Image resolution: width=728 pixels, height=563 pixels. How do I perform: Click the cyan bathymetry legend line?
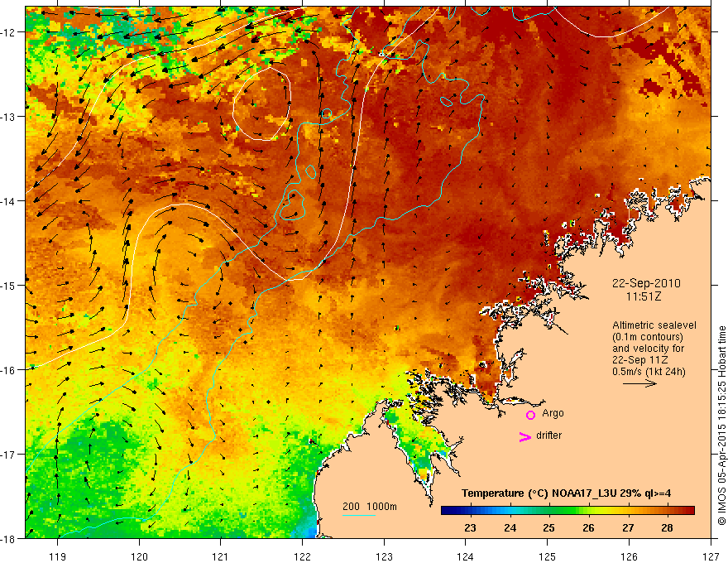[359, 515]
